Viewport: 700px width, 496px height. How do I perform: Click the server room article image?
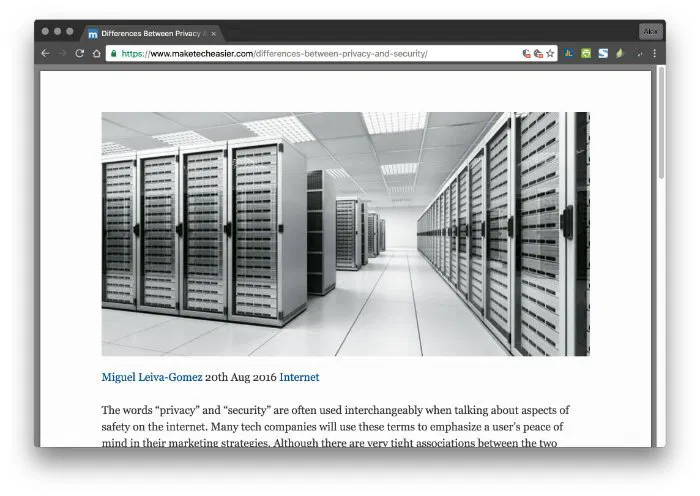coord(345,233)
